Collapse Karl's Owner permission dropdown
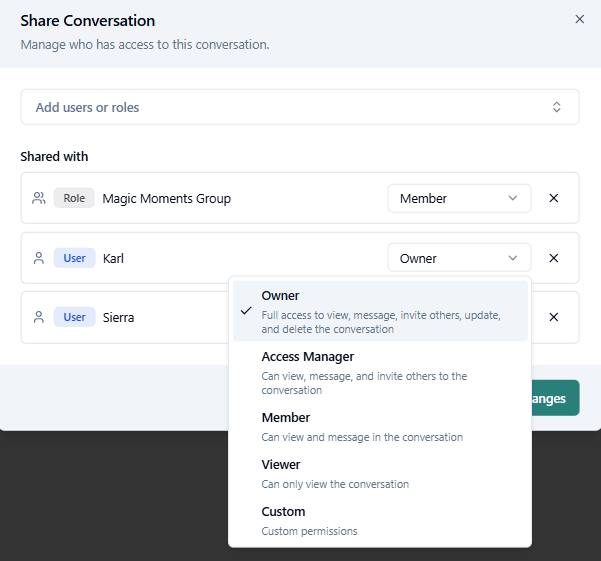The width and height of the screenshot is (601, 561). point(459,258)
